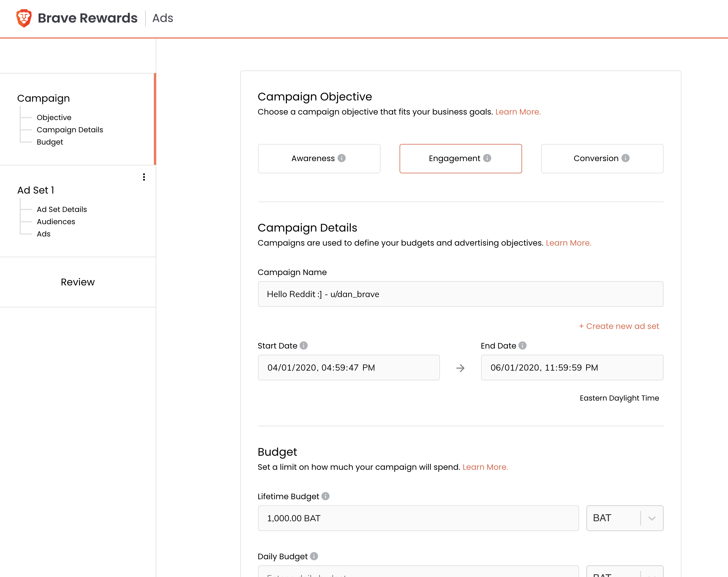The width and height of the screenshot is (728, 577).
Task: Click the Awareness info icon
Action: coord(342,158)
